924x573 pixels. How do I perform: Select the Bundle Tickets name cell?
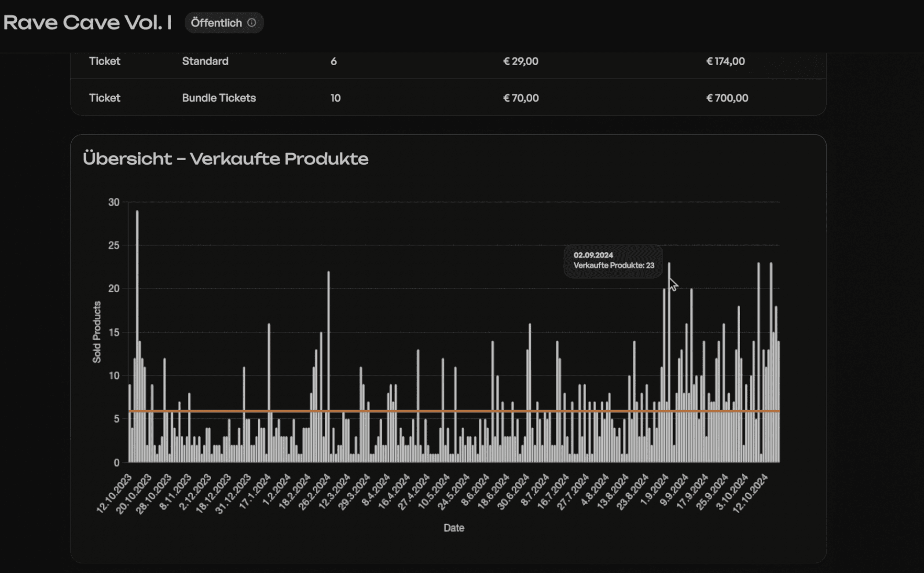click(x=219, y=98)
